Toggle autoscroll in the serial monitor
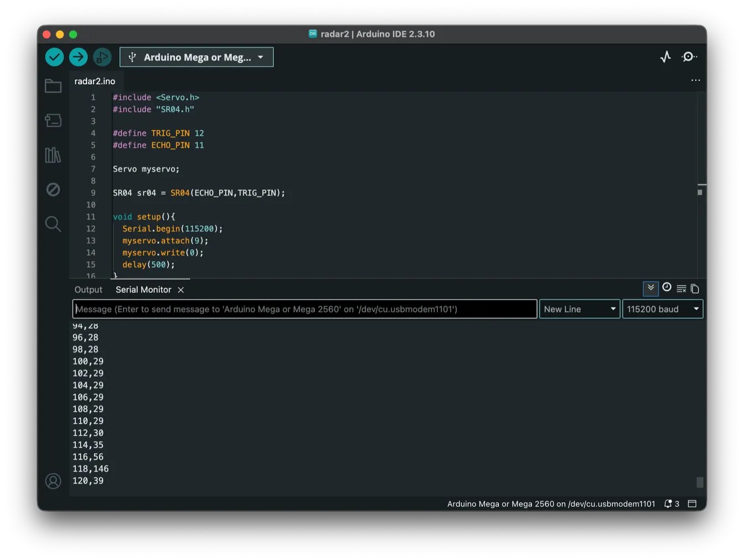This screenshot has width=744, height=560. 650,288
